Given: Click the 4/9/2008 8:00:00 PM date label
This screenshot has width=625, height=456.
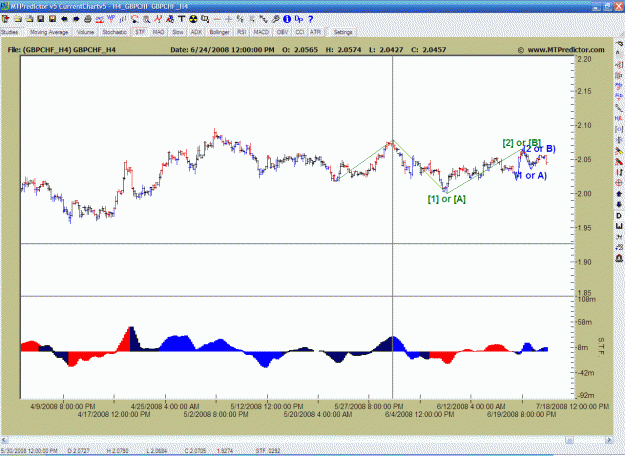Looking at the screenshot, I should 63,407.
